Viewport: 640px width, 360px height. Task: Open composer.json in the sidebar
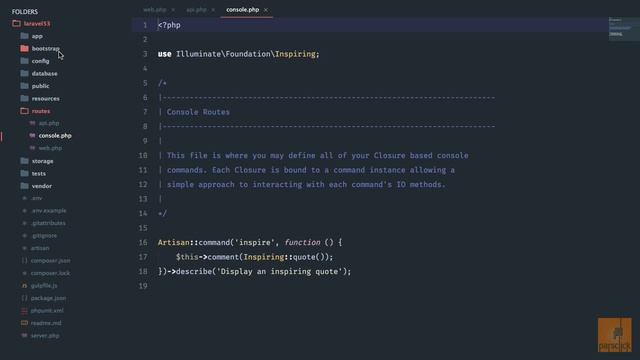point(51,261)
